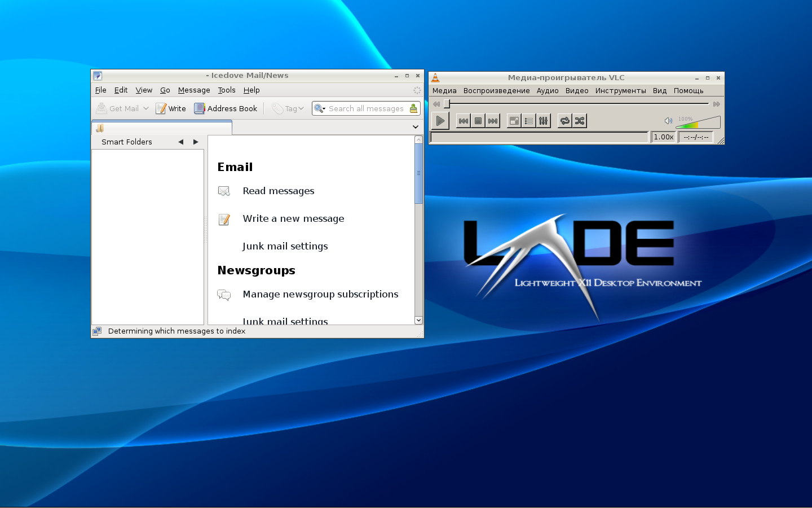Click the scrollbar up arrow in Icedove
Screen dimensions: 812x508
418,139
